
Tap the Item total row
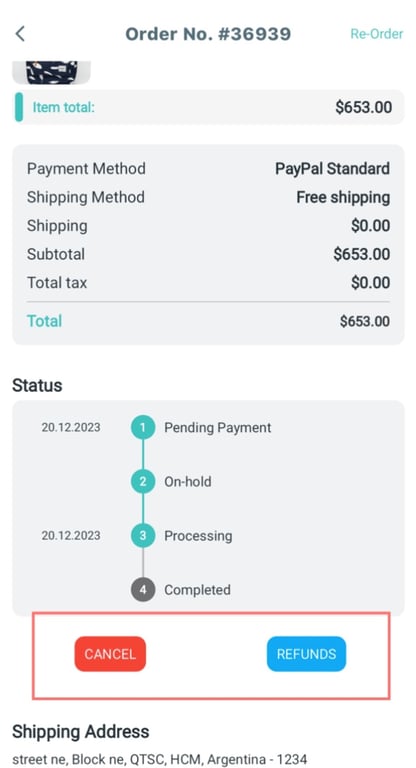208,107
